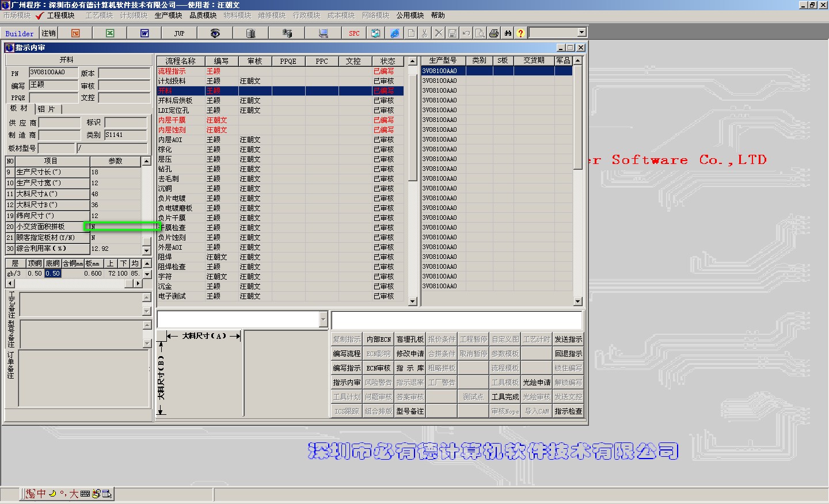Launch the Internet Explorer toolbar icon
Screen dimensions: 829x504
click(x=395, y=33)
